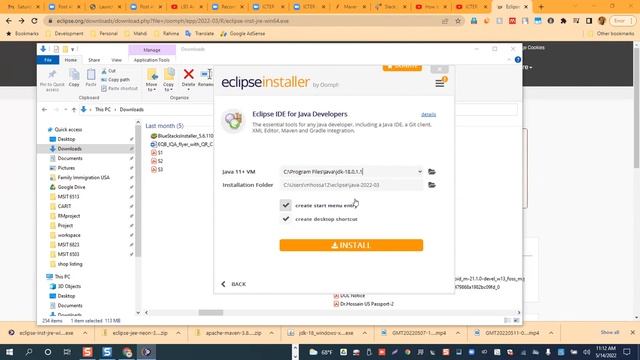This screenshot has width=640, height=360.
Task: Click the Installation Folder path field
Action: pos(351,185)
